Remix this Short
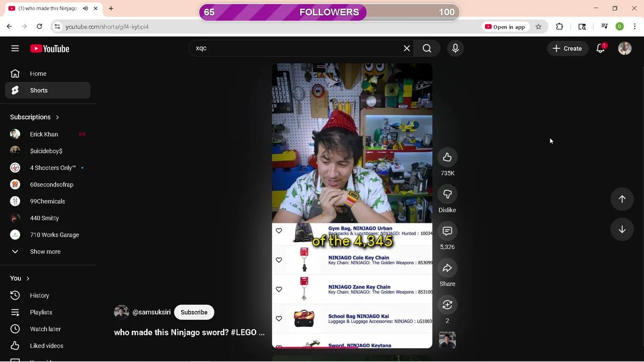 point(447,305)
